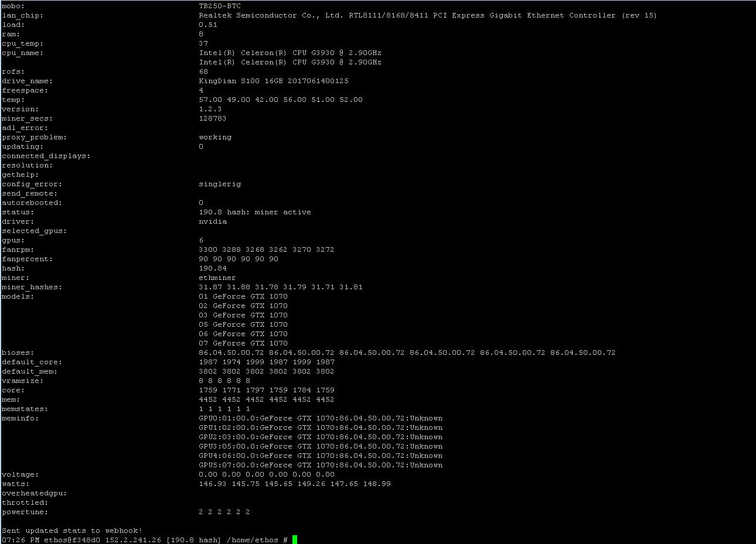Select the hash value 190.84
The width and height of the screenshot is (756, 544).
[x=213, y=268]
